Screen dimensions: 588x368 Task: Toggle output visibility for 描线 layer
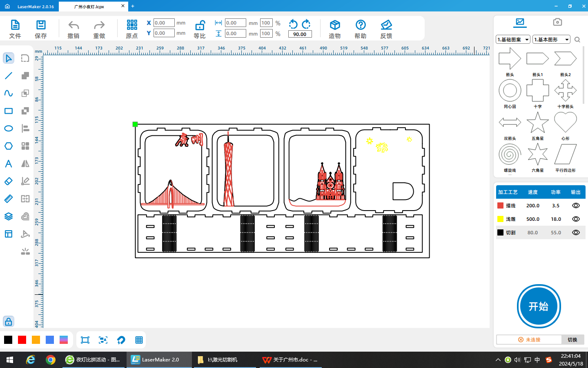tap(576, 206)
